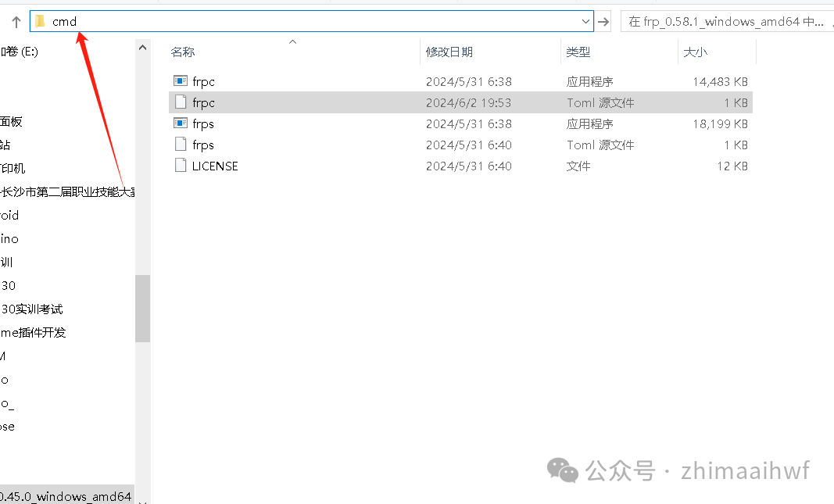Click the navigation pane scrollbar thumb
834x504 pixels.
(142, 308)
